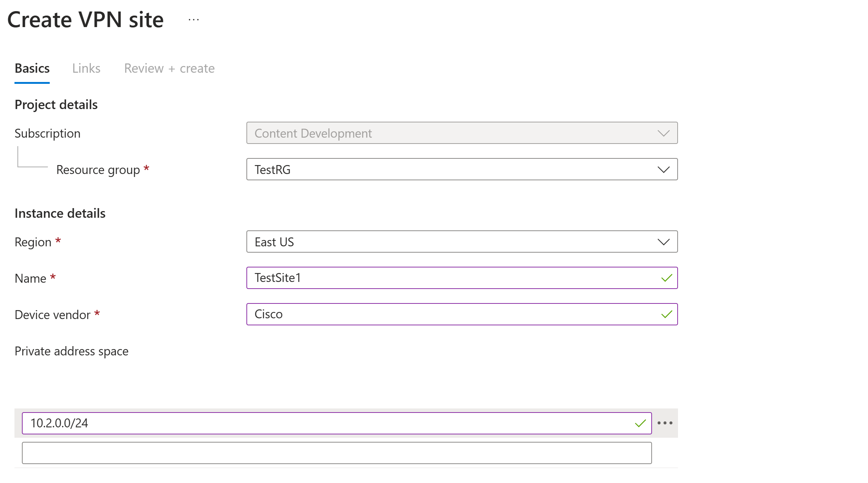Click the Resource group label
This screenshot has height=483, width=868.
pyautogui.click(x=98, y=170)
